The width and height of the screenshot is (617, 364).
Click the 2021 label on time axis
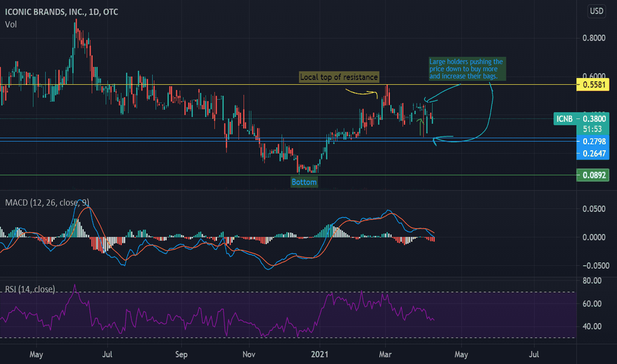coord(319,355)
